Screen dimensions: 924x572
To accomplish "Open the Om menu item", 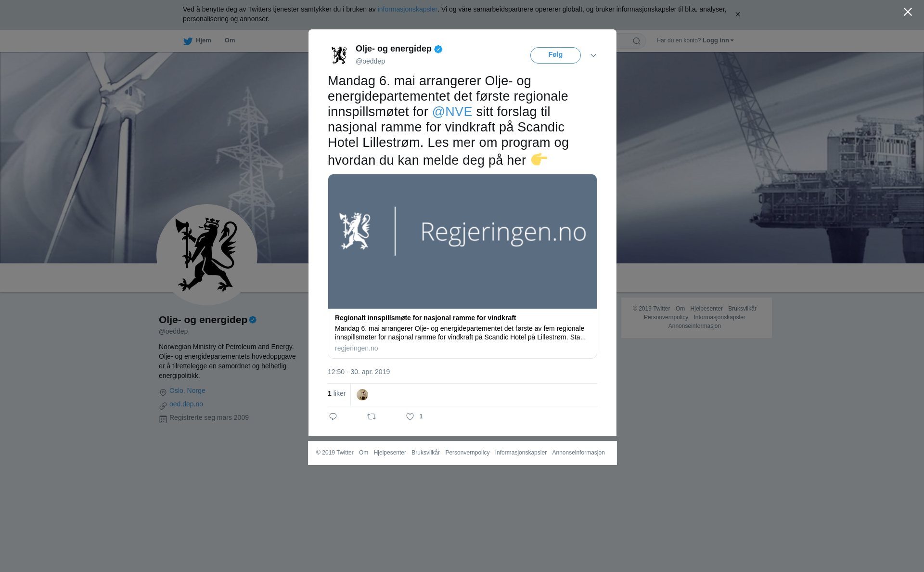I will pos(230,40).
